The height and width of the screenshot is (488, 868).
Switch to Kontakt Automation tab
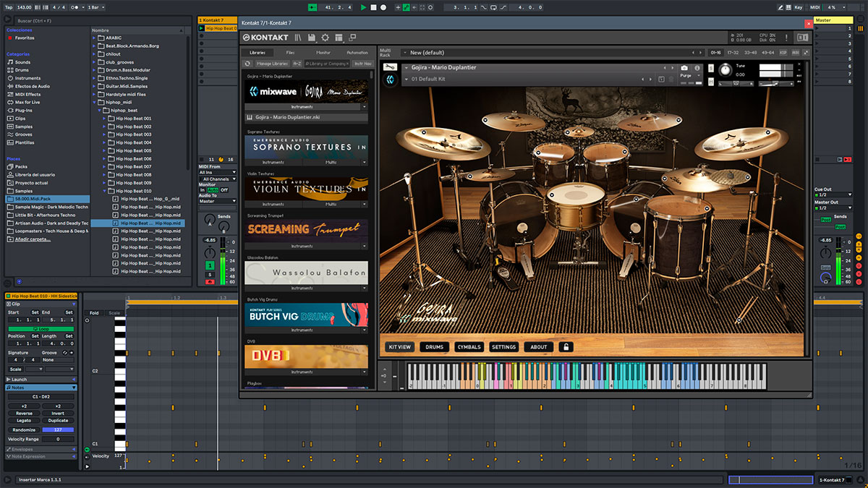coord(357,53)
